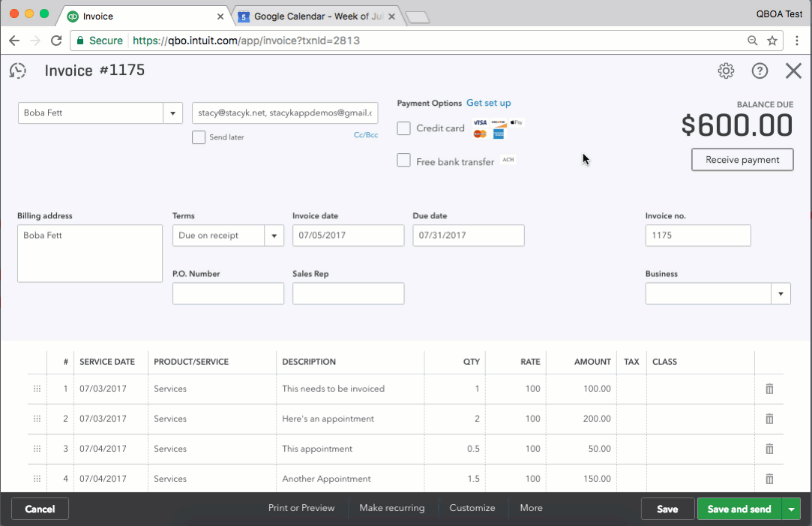Select the Invoice browser tab
The width and height of the screenshot is (812, 526).
(146, 17)
